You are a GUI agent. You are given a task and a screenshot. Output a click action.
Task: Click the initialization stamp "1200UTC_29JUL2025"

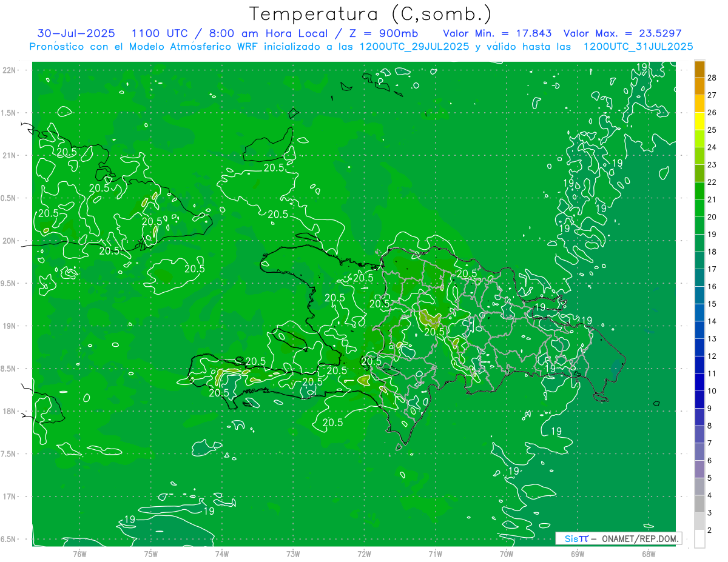tap(414, 47)
